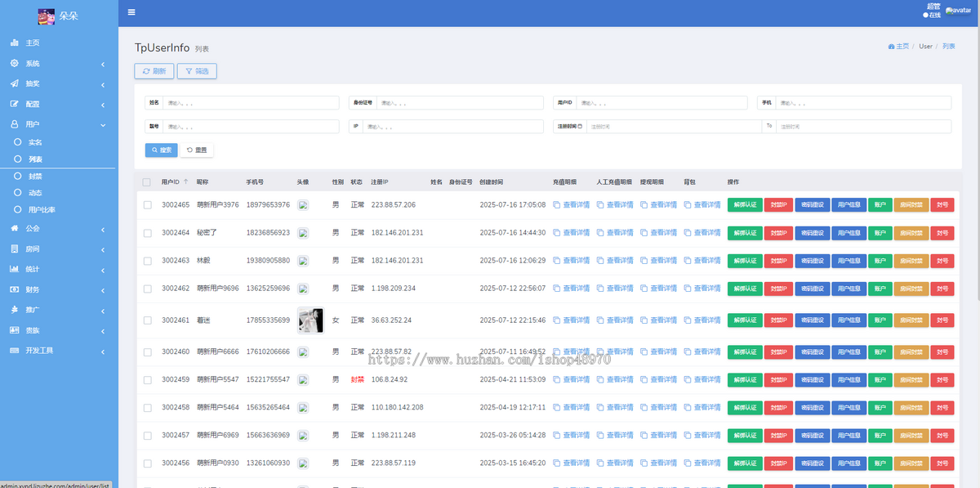Toggle sidebar with the hamburger menu icon

131,12
